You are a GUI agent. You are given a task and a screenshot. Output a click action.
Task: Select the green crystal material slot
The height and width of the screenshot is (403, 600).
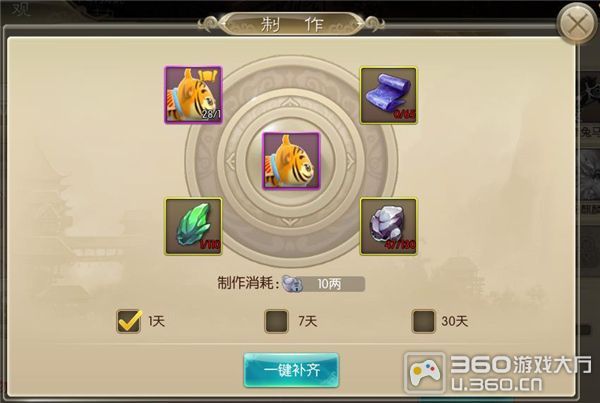tap(194, 226)
